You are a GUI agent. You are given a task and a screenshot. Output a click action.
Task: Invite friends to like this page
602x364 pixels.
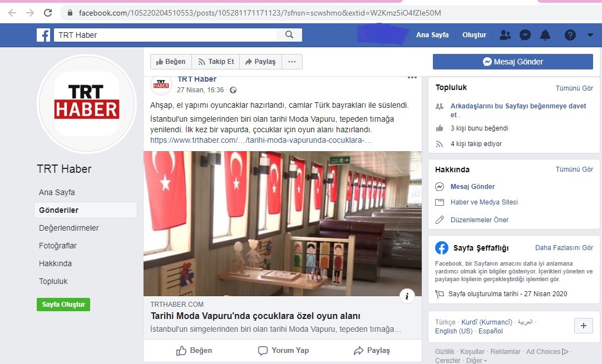click(x=519, y=111)
